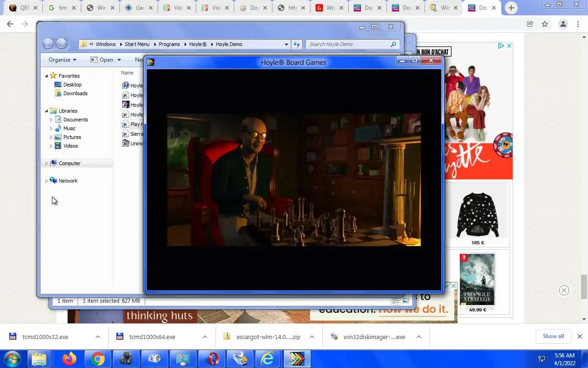Screen dimensions: 588x368
Task: Click the Favorites star icon
Action: 53,75
